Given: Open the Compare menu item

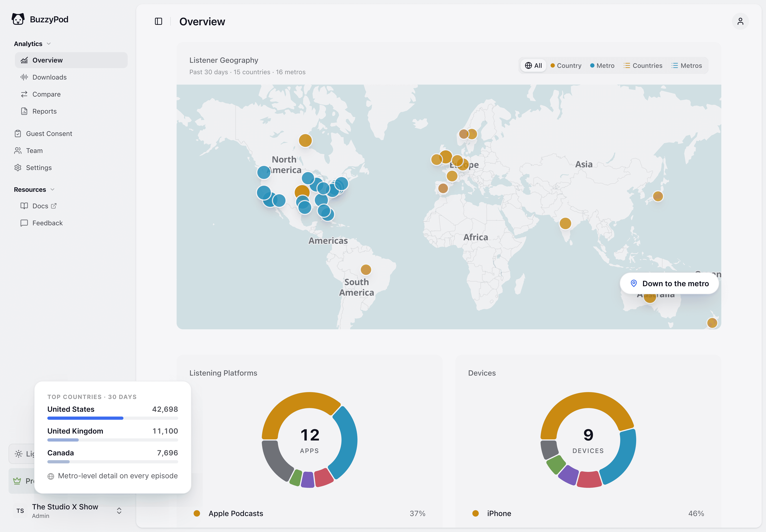Looking at the screenshot, I should [71, 94].
